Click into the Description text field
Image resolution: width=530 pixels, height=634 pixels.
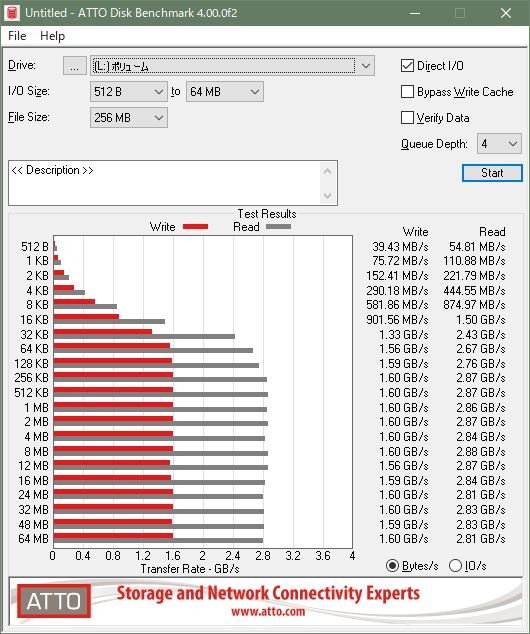[x=165, y=183]
